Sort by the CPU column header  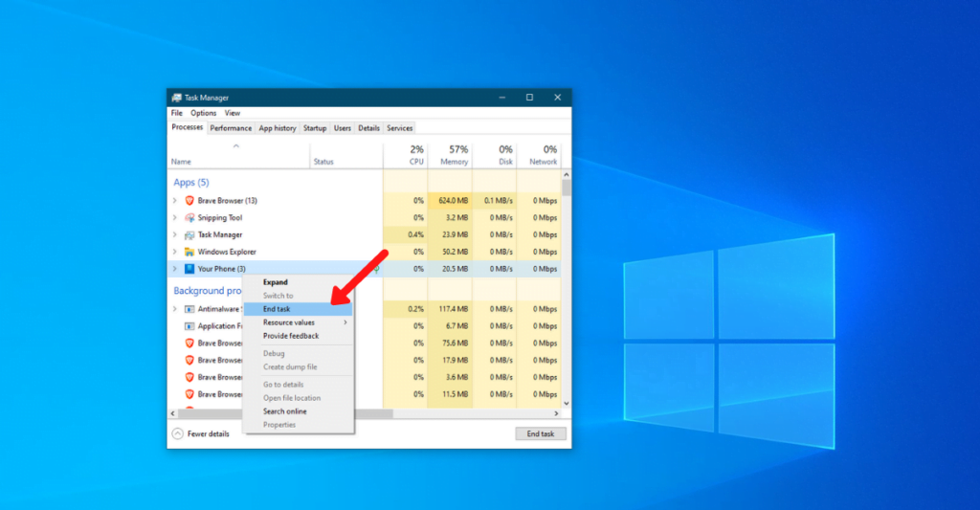[x=406, y=155]
